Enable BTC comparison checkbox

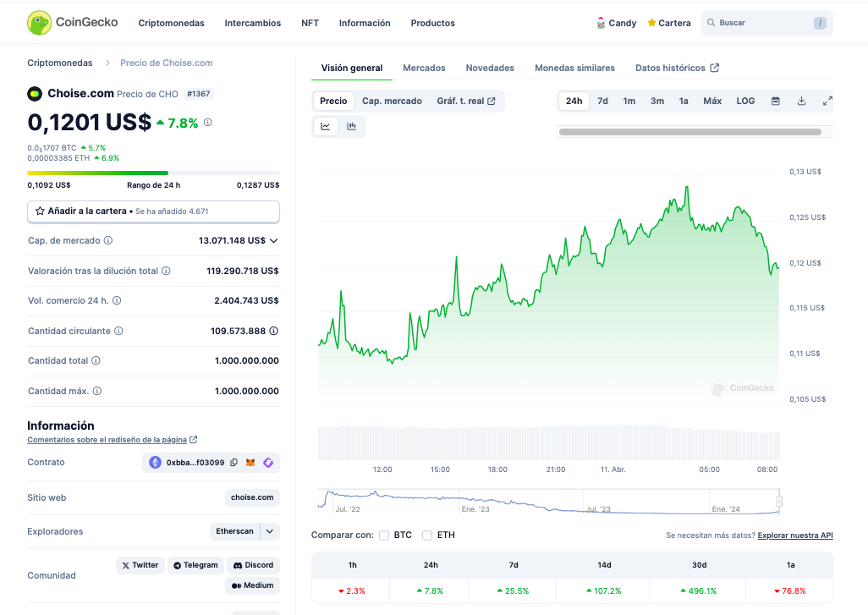[x=384, y=535]
